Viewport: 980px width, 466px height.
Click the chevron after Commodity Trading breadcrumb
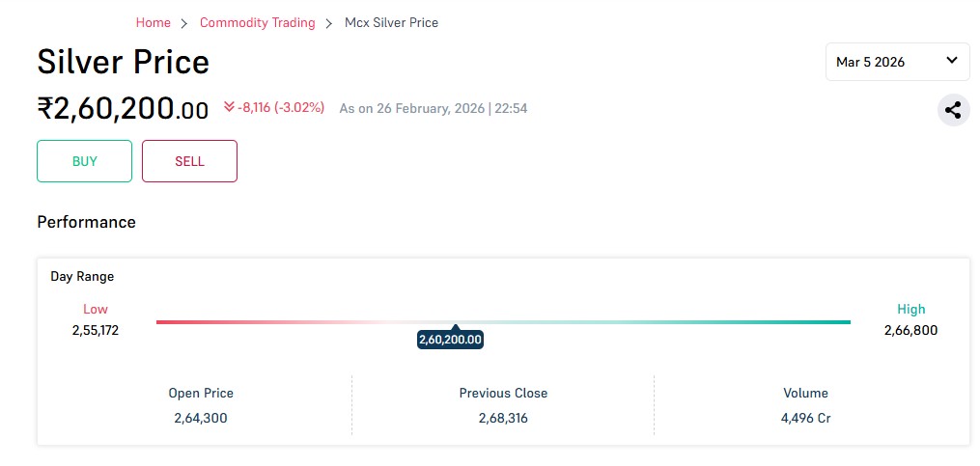click(x=329, y=23)
